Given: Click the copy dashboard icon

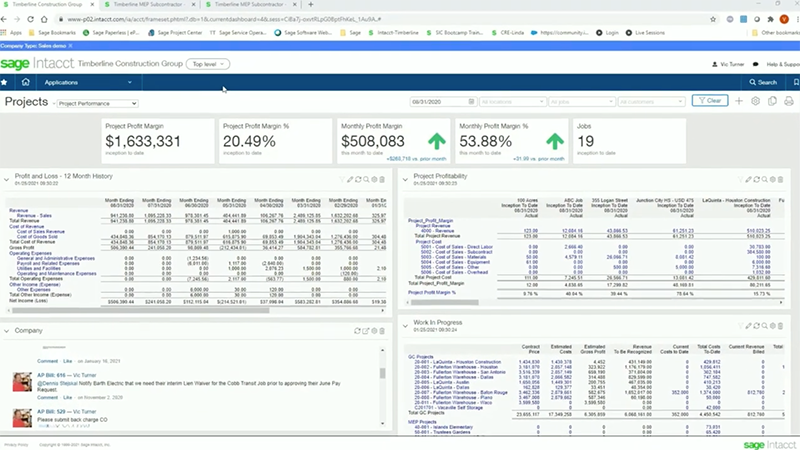Looking at the screenshot, I should [x=772, y=101].
